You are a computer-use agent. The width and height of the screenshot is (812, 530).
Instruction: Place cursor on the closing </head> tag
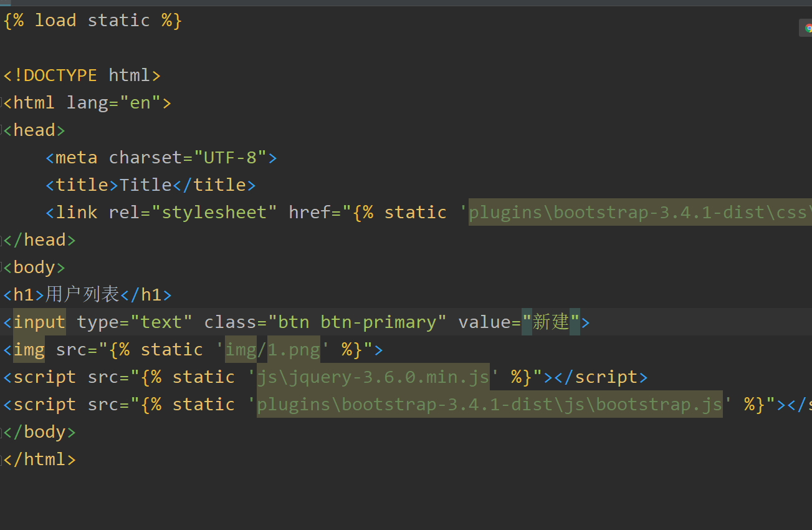coord(40,240)
